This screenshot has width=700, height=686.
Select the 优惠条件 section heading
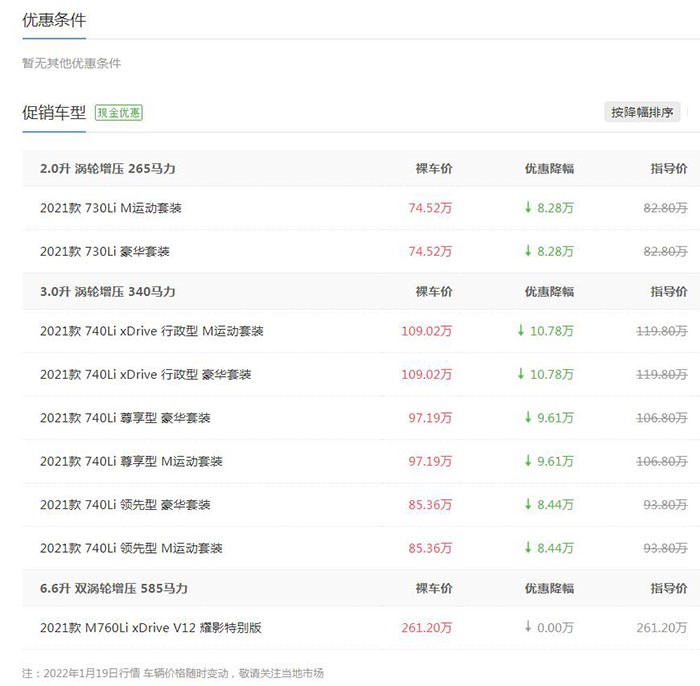54,20
